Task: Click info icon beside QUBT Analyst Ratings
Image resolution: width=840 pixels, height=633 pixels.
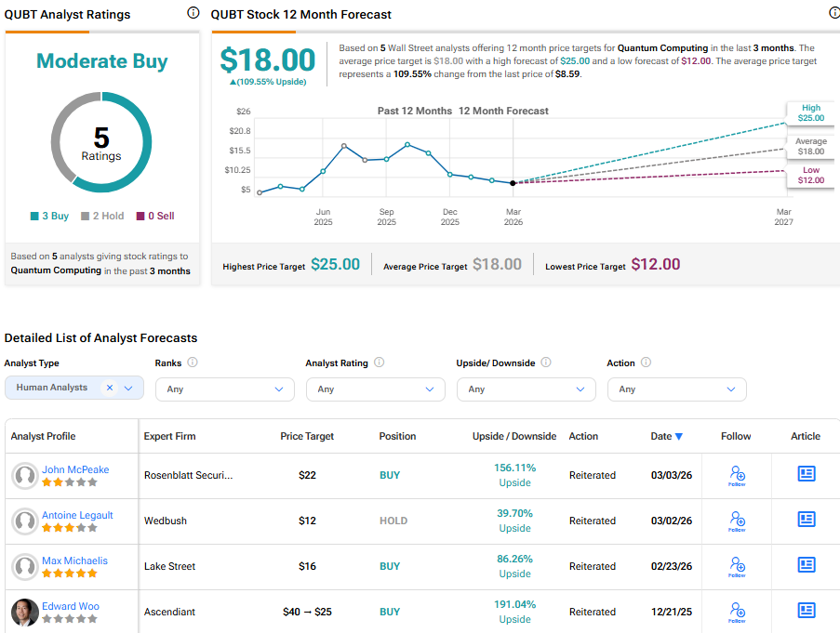Action: pos(193,13)
